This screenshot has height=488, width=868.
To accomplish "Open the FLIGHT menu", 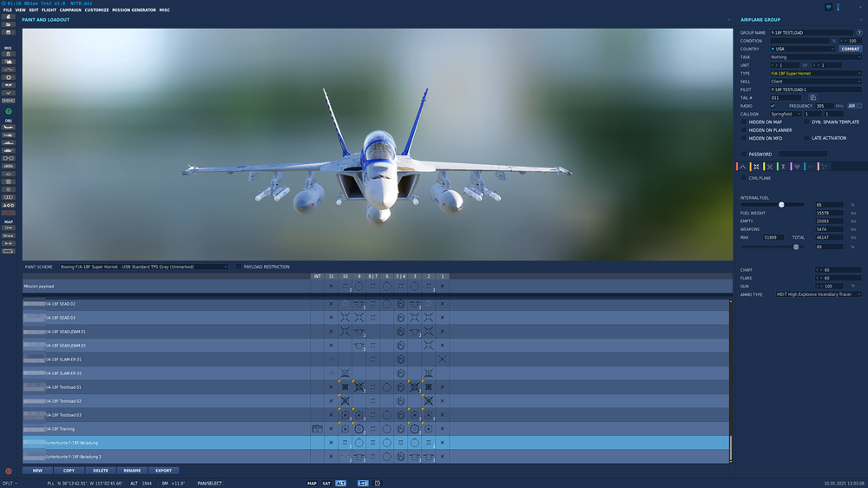I will click(x=49, y=10).
